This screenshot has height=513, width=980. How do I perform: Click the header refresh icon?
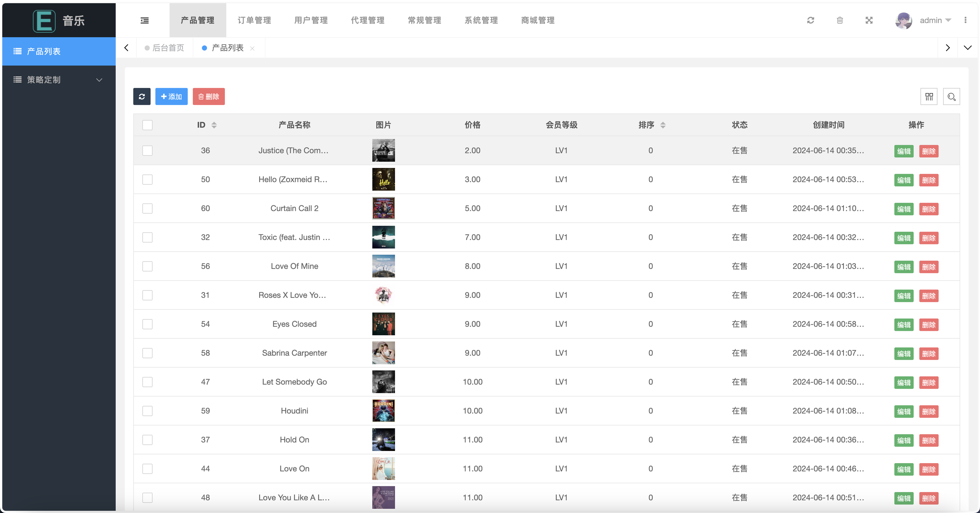pyautogui.click(x=811, y=20)
